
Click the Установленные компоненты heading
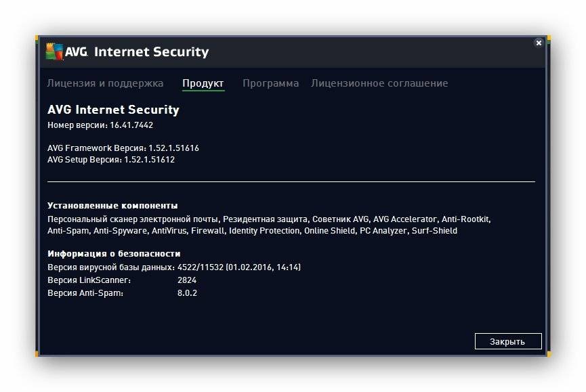click(112, 206)
